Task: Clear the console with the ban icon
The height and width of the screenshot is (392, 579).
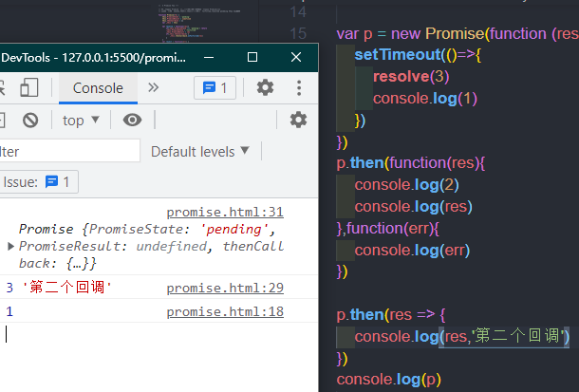Action: coord(30,121)
